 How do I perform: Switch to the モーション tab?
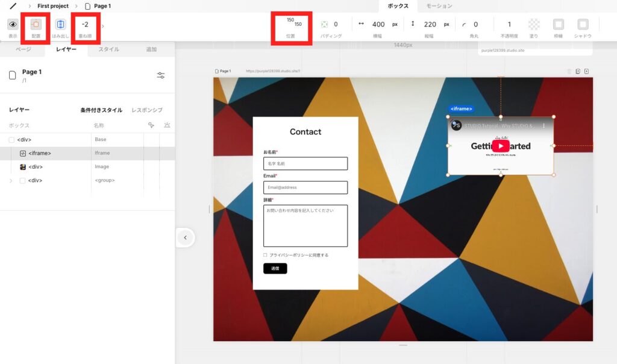439,6
